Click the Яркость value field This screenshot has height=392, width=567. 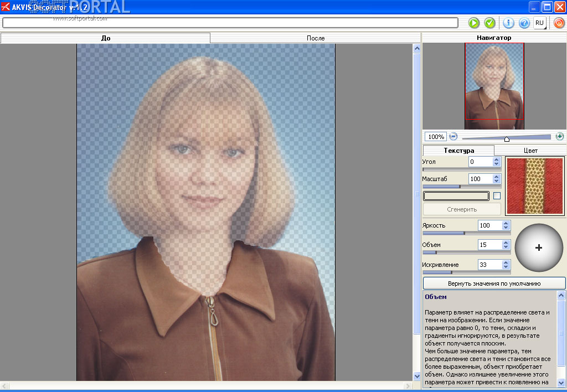pyautogui.click(x=490, y=225)
